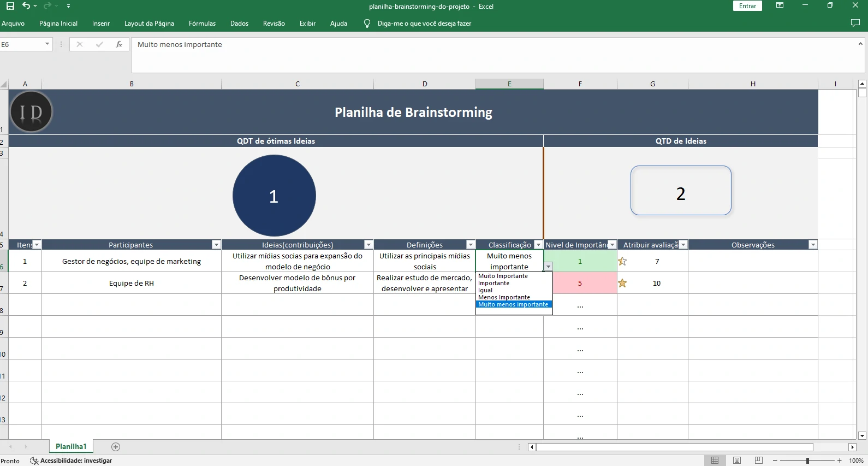This screenshot has width=868, height=466.
Task: Choose 'Muito Importante' from dropdown list
Action: [x=503, y=276]
